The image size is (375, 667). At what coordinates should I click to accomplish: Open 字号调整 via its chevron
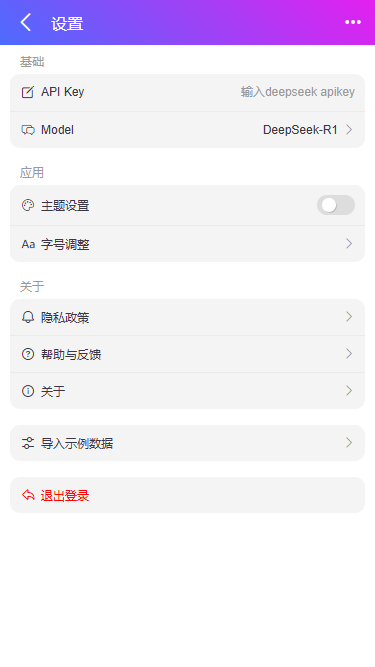pyautogui.click(x=349, y=244)
